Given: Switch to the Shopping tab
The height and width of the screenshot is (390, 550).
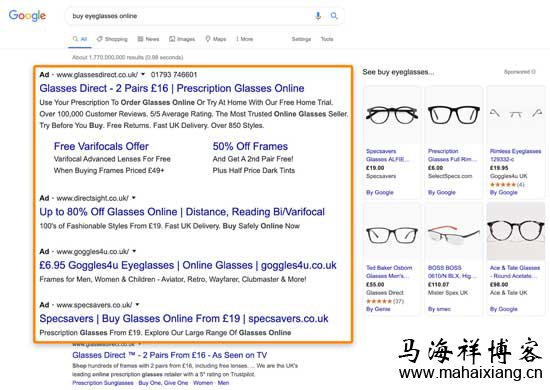Looking at the screenshot, I should (x=112, y=39).
